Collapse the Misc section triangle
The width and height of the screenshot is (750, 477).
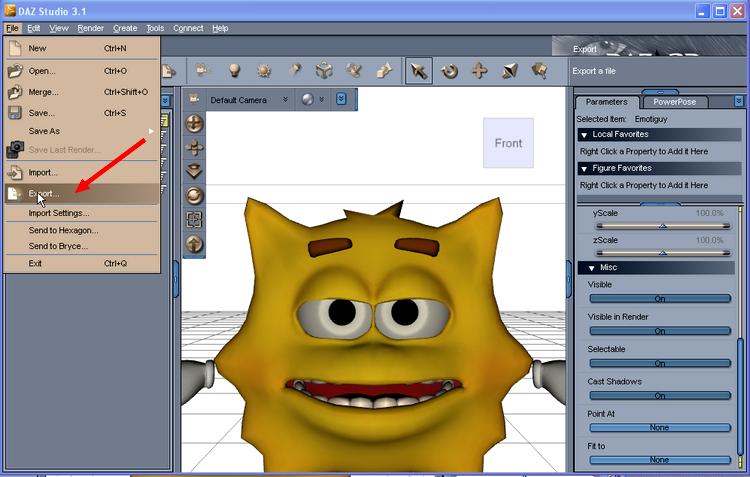tap(592, 268)
